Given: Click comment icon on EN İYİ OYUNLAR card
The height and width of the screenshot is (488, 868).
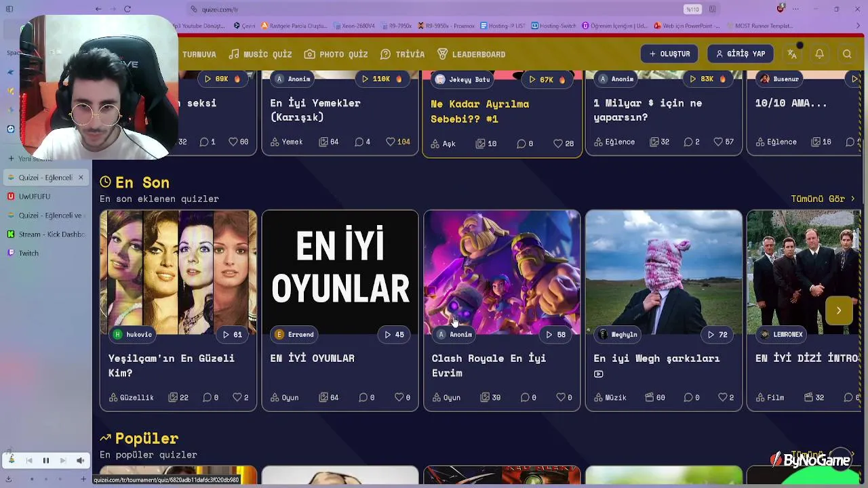Looking at the screenshot, I should click(363, 397).
